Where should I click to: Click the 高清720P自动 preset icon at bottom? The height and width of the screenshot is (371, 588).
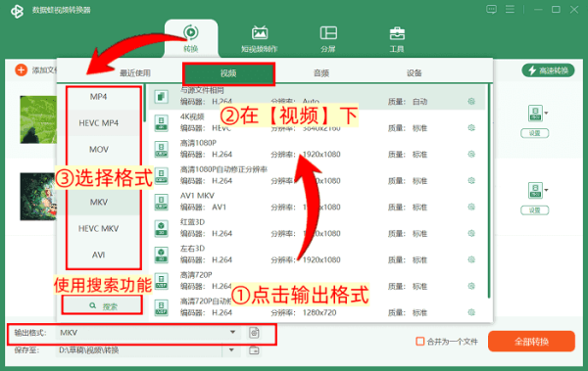coord(162,307)
